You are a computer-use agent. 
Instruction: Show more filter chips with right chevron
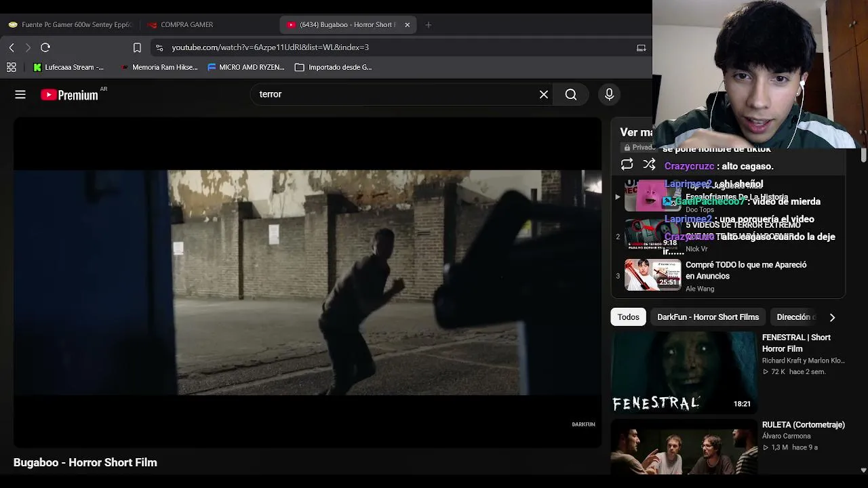point(832,317)
